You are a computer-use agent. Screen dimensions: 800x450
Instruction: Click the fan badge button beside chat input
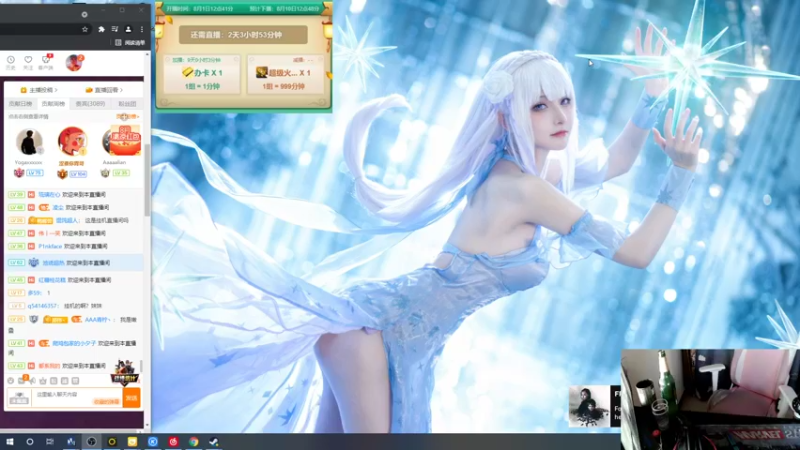pyautogui.click(x=19, y=398)
